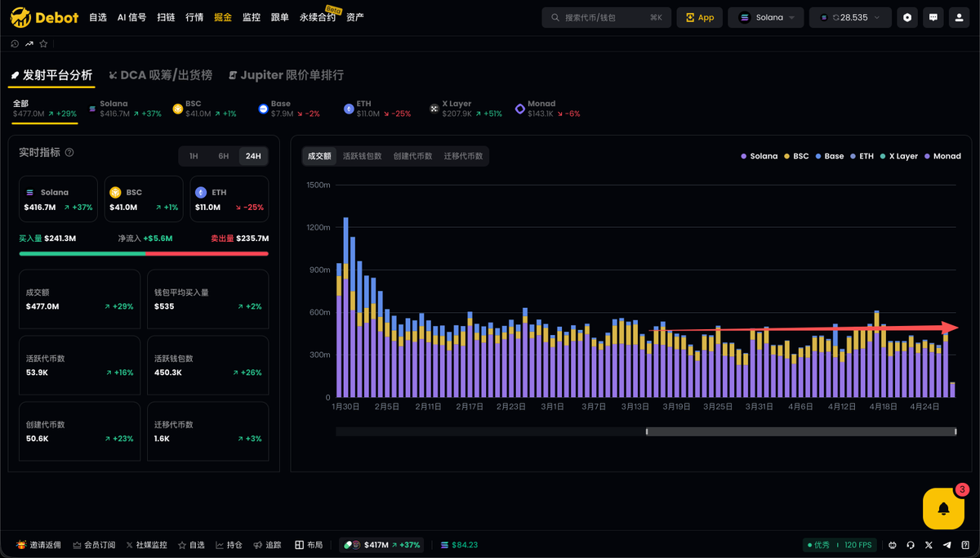Click the Solana $416.7M indicator card
This screenshot has height=558, width=980.
click(58, 199)
